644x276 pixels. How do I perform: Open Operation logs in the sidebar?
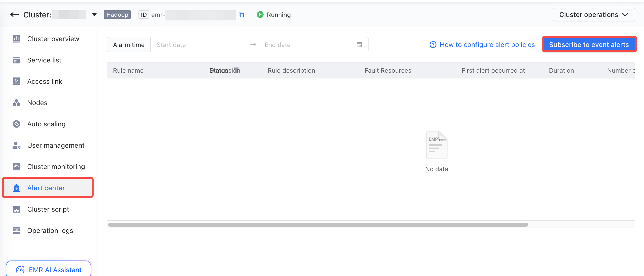coord(50,230)
